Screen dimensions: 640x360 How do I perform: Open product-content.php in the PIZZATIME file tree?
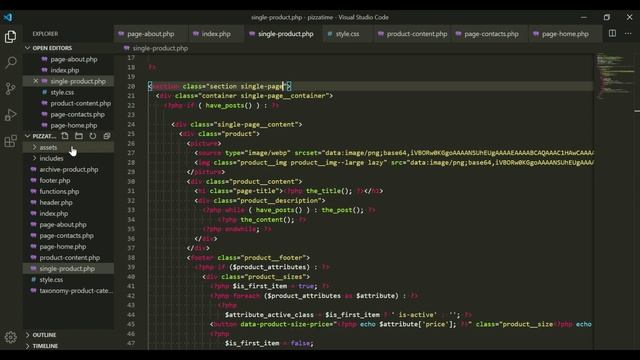pyautogui.click(x=68, y=258)
